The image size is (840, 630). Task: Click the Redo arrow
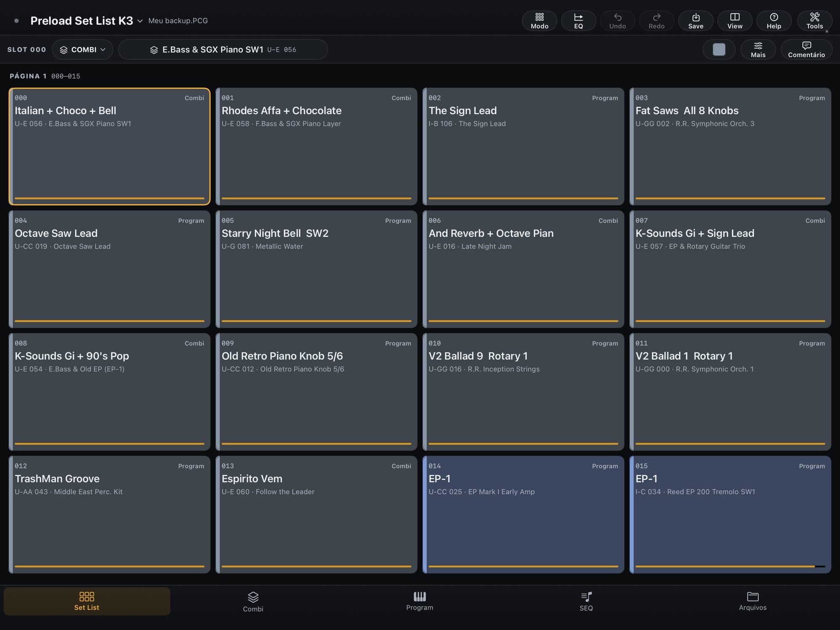(656, 21)
